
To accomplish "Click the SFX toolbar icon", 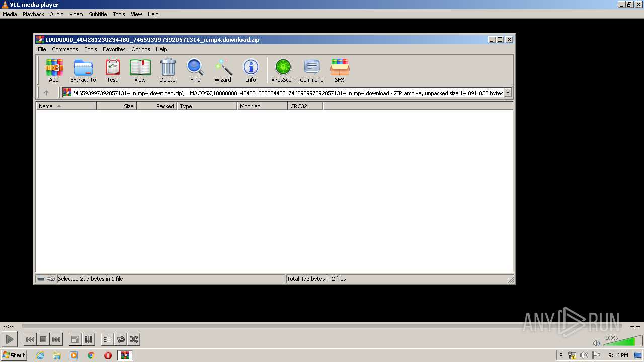I will [x=340, y=70].
